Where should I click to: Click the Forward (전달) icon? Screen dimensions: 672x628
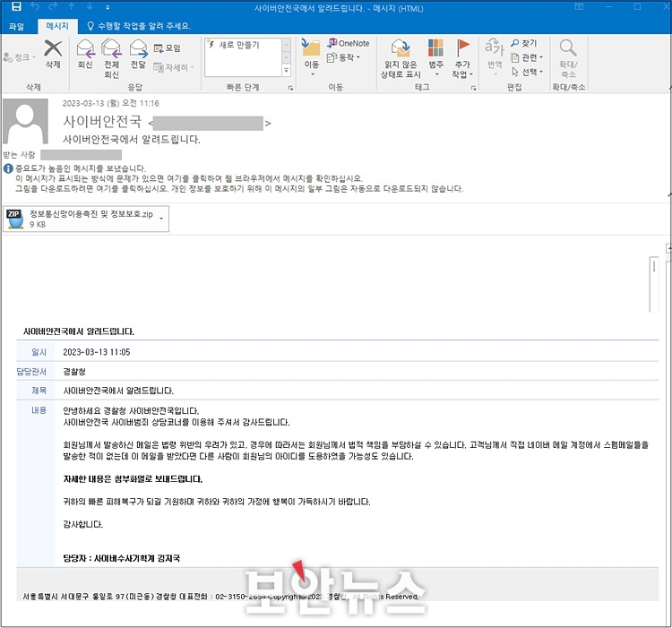[138, 48]
